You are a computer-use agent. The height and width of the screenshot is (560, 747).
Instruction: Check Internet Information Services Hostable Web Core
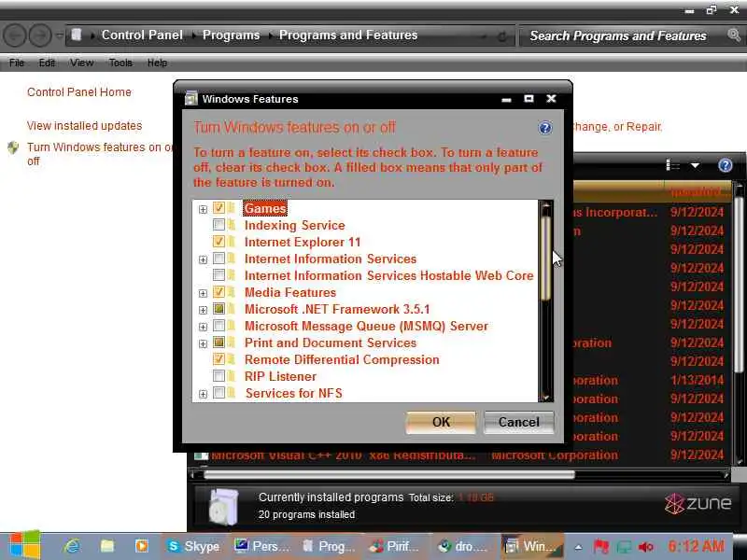218,275
